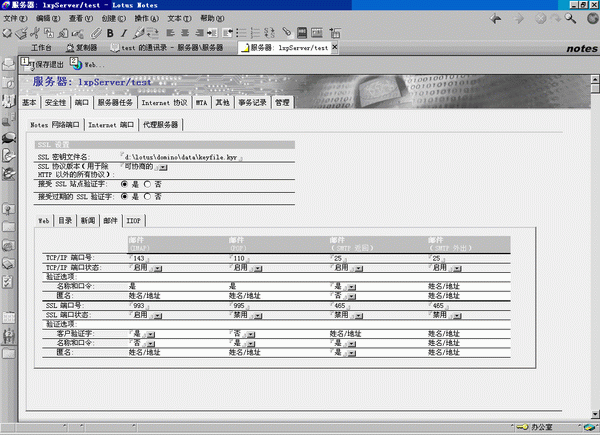Open the Calendar bookmark with the clock icon
Image resolution: width=600 pixels, height=435 pixels.
8,82
